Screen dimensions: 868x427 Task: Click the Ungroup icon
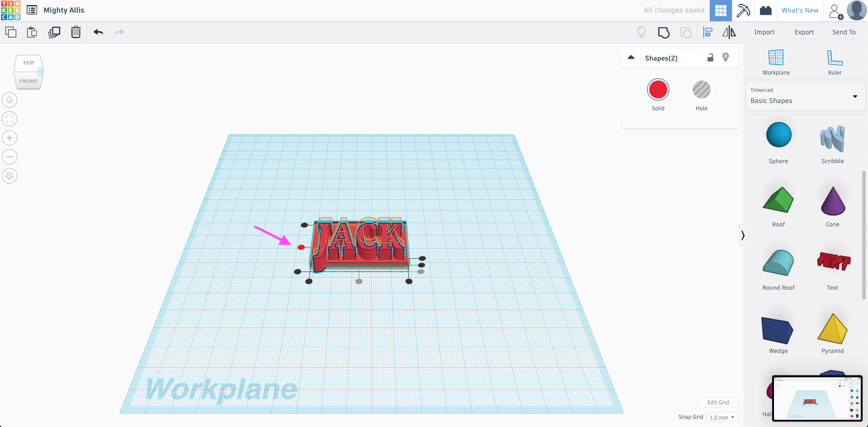pyautogui.click(x=686, y=33)
